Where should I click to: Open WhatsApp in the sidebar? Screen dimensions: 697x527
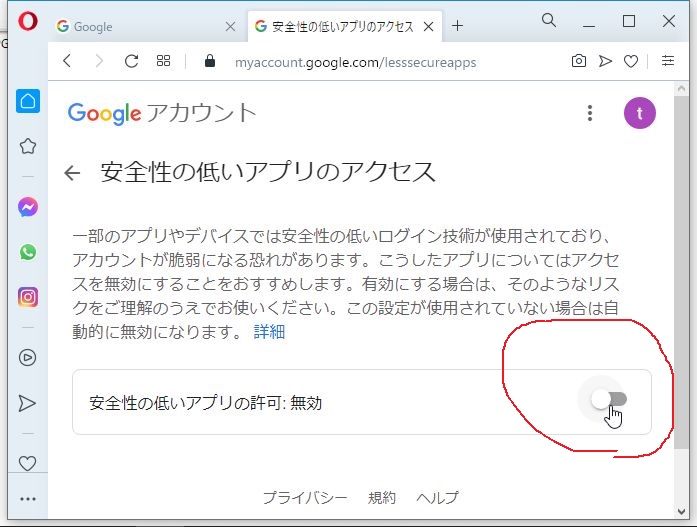click(28, 252)
